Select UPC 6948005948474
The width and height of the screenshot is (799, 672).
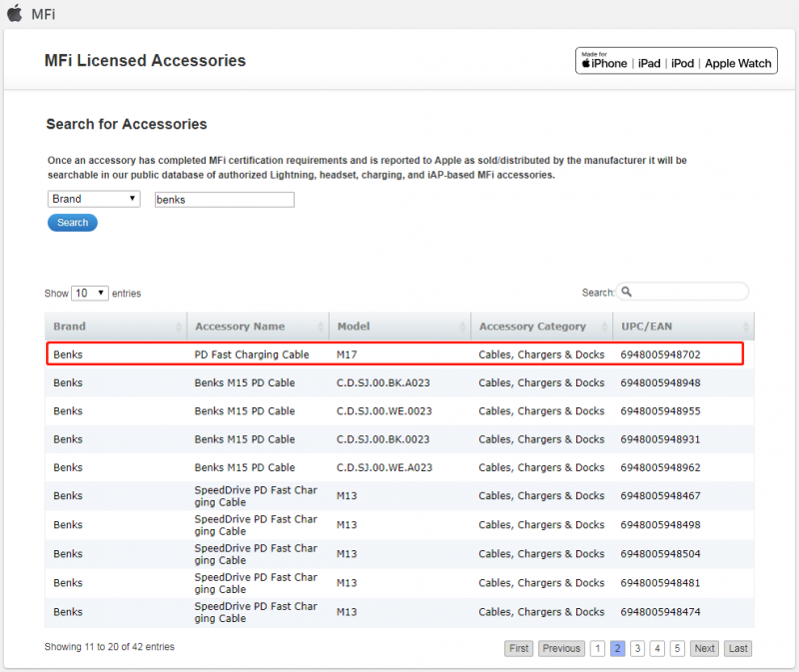[660, 612]
